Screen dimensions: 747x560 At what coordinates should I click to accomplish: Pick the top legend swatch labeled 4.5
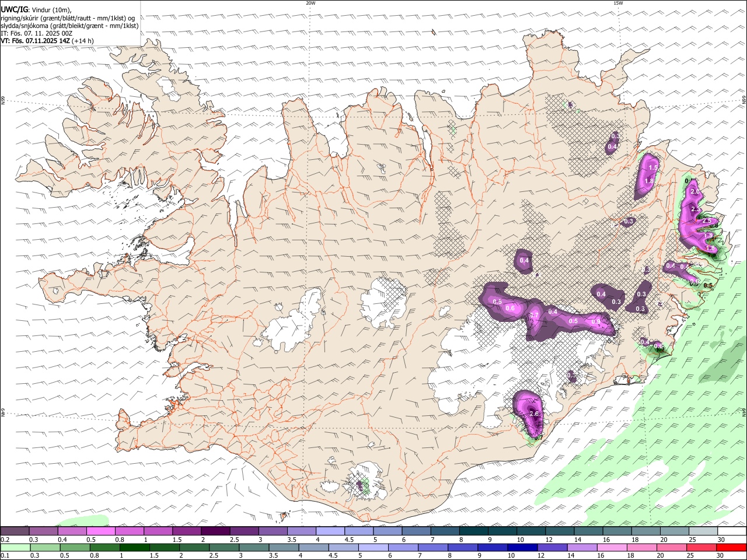(359, 531)
